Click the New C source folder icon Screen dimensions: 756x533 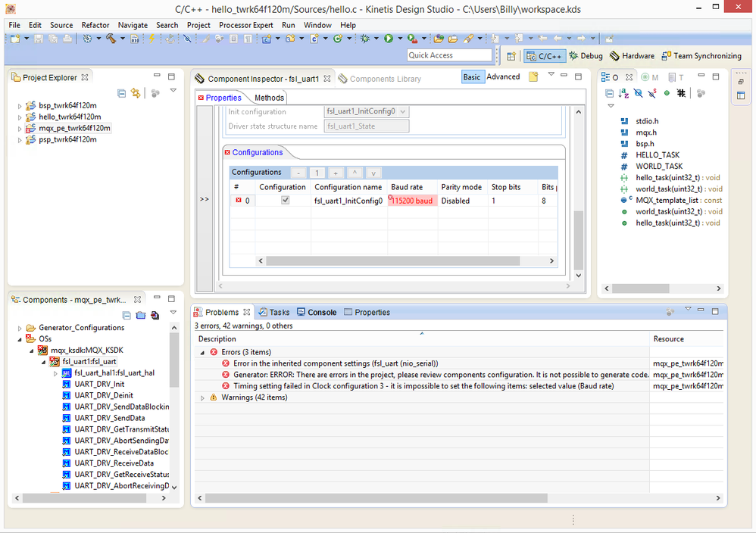(290, 39)
